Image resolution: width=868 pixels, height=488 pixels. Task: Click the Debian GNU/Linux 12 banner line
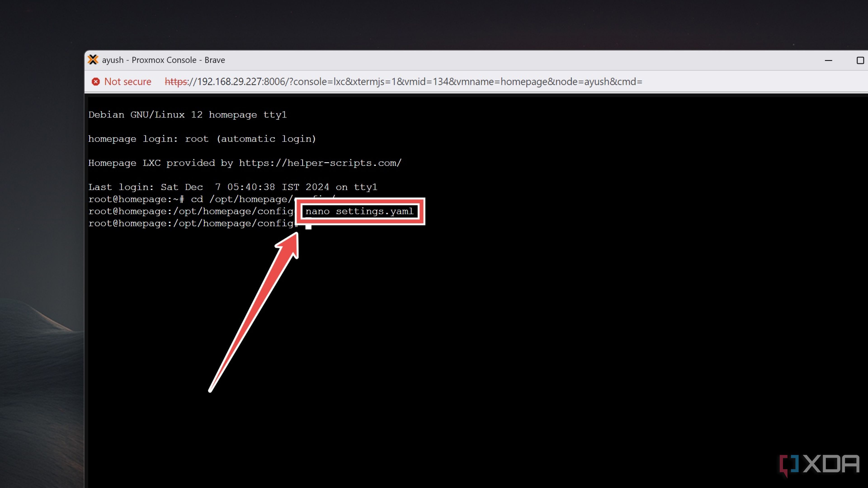(187, 115)
